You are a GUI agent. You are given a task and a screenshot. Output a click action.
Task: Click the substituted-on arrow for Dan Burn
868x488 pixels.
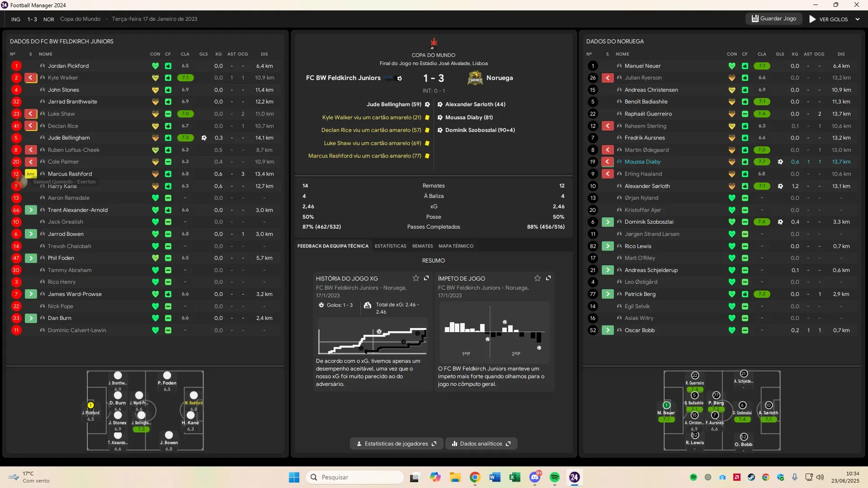point(31,318)
